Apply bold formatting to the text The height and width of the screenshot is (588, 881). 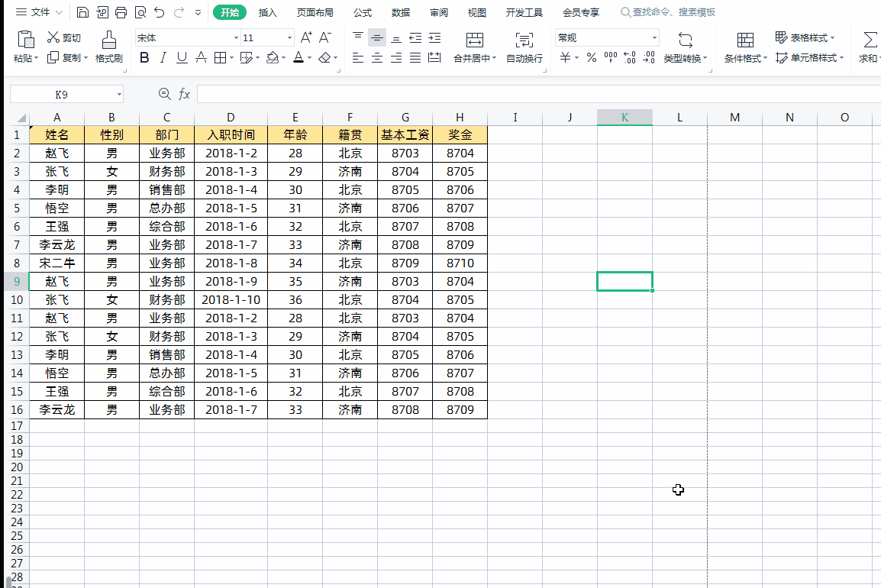(x=144, y=58)
